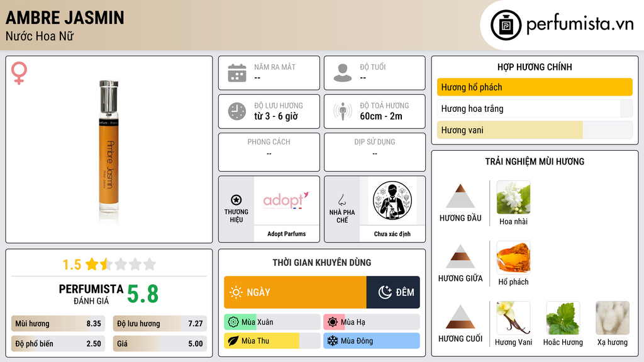
Task: Click the adopt brand logo
Action: (x=286, y=200)
